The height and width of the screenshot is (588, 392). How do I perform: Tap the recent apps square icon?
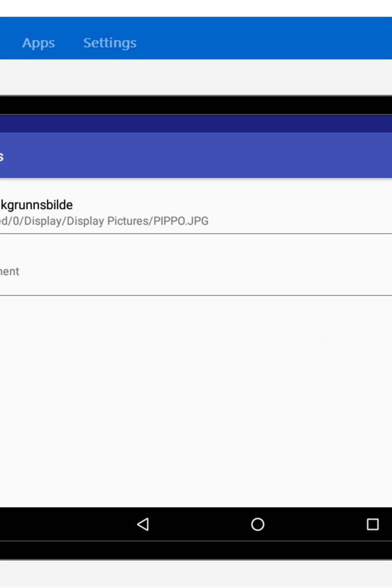[x=373, y=524]
